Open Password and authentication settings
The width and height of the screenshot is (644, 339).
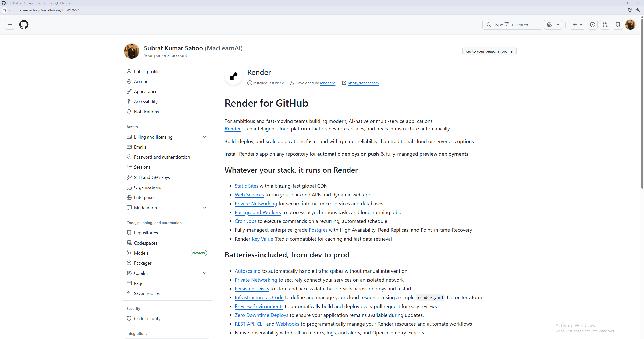coord(162,157)
